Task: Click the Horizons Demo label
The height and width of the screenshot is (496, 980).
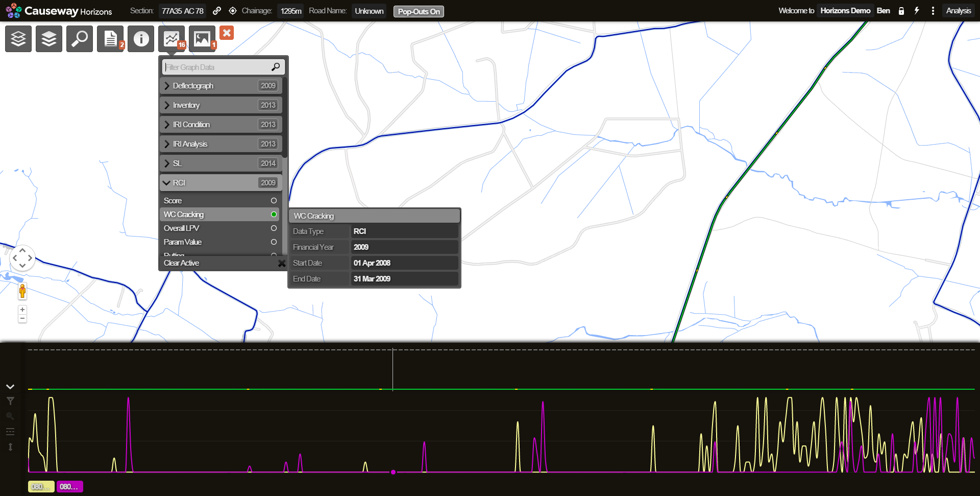Action: [845, 11]
